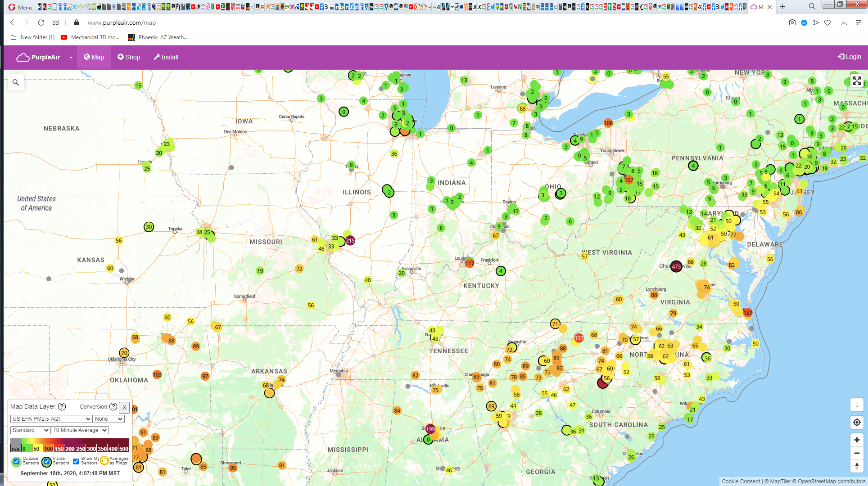Image resolution: width=868 pixels, height=486 pixels.
Task: Toggle the Outside Sensors checkbox
Action: (17, 461)
